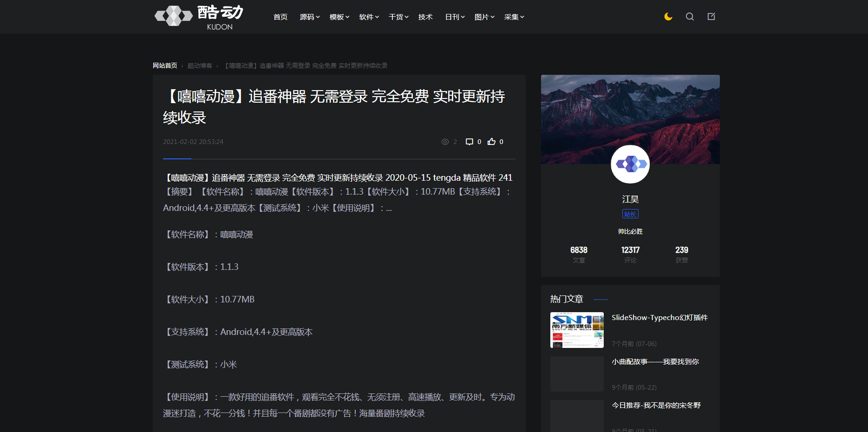This screenshot has height=432, width=868.
Task: Open the search magnifier icon
Action: pyautogui.click(x=690, y=17)
